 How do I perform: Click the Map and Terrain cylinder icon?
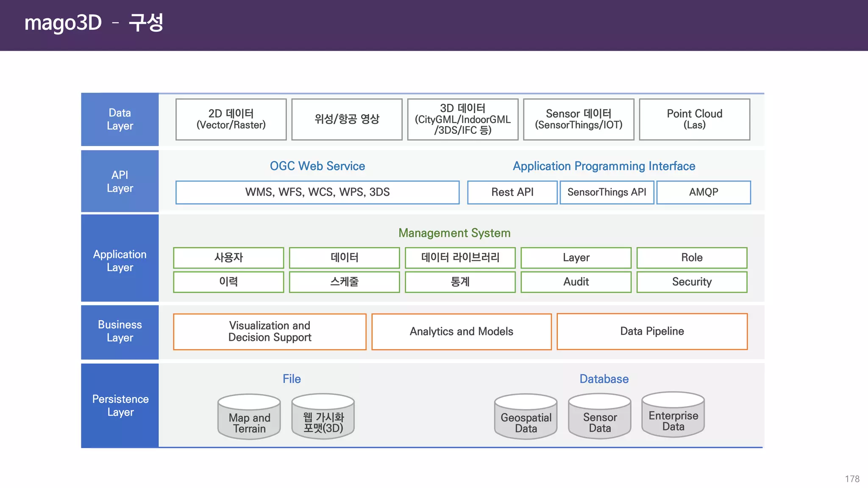point(249,417)
